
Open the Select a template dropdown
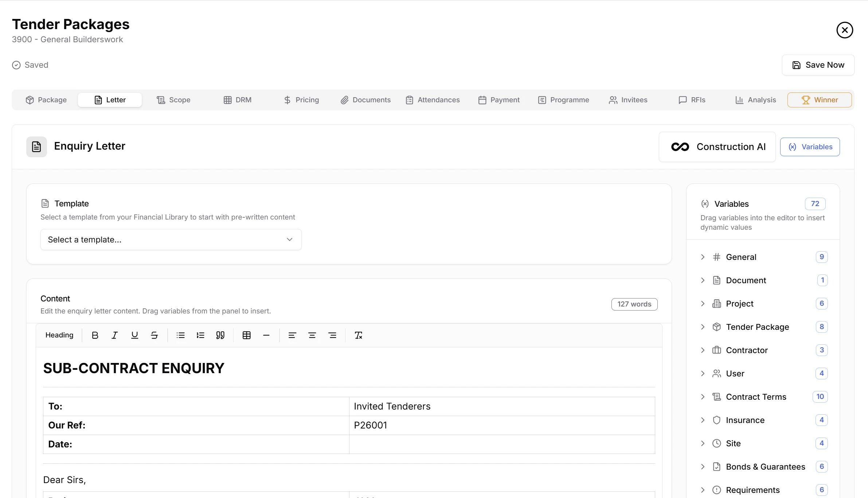pyautogui.click(x=171, y=239)
